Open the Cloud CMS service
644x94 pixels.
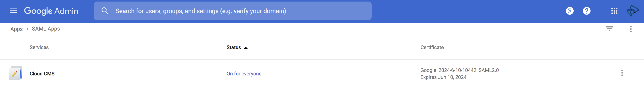point(42,74)
